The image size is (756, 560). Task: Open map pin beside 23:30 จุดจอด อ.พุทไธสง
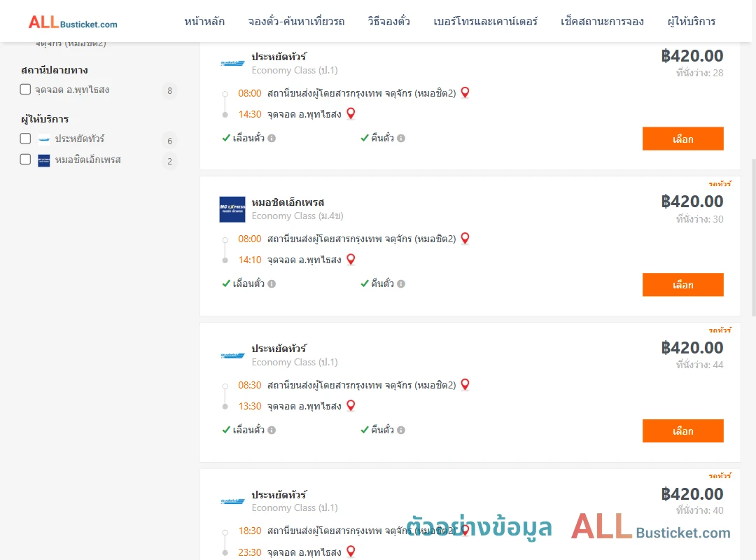[x=351, y=552]
